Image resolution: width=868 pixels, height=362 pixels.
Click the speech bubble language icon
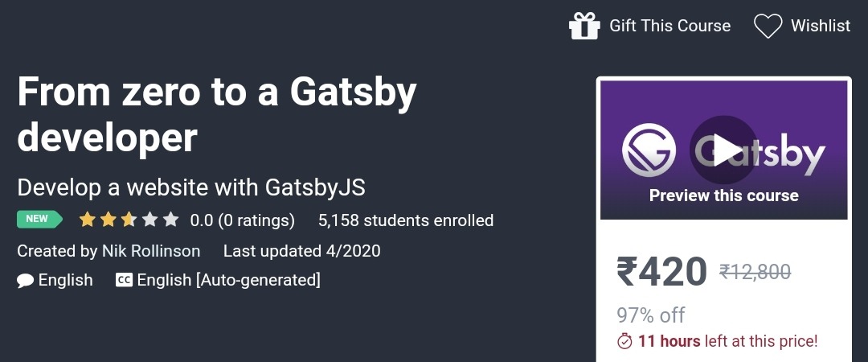(26, 281)
